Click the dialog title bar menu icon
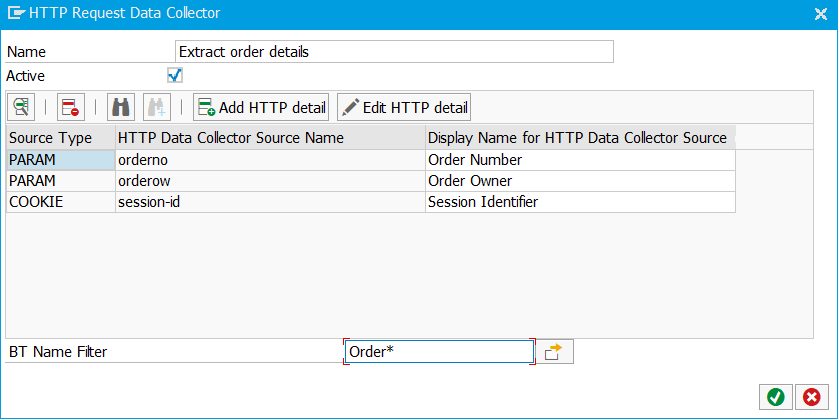This screenshot has height=419, width=839. (x=16, y=13)
